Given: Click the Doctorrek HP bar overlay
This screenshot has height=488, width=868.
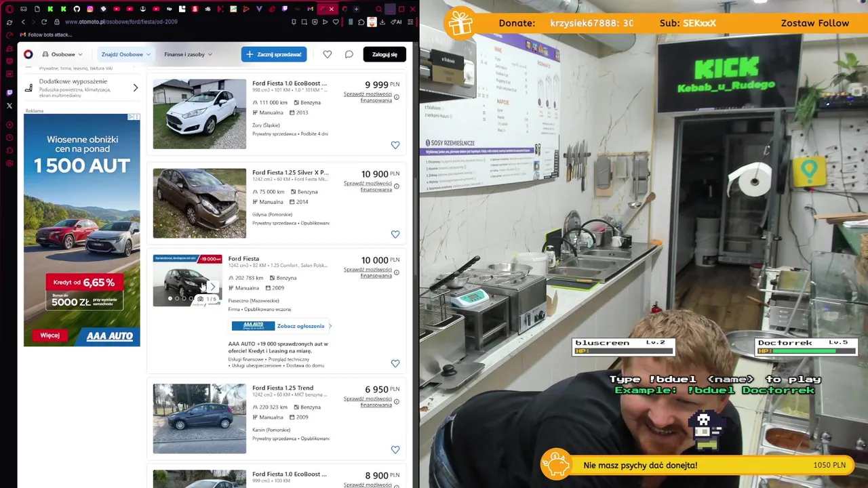Looking at the screenshot, I should point(805,351).
